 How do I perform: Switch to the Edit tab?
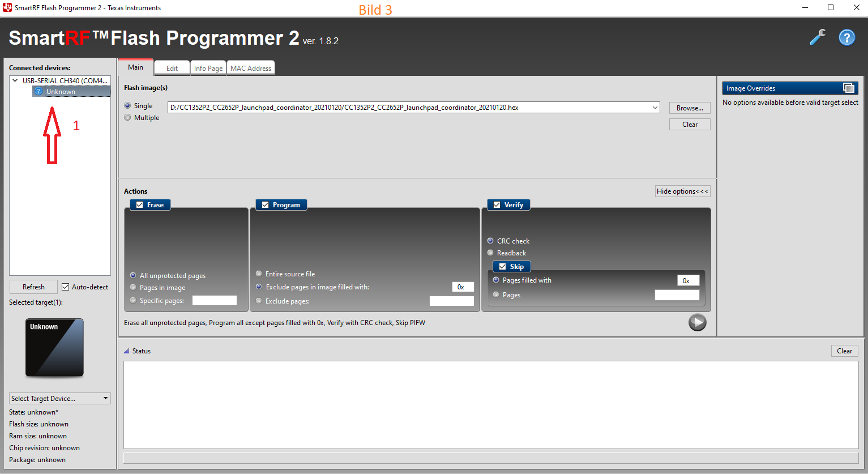(172, 68)
